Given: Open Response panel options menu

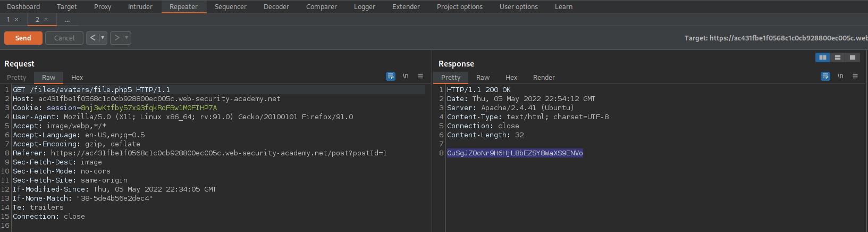Looking at the screenshot, I should coord(855,76).
